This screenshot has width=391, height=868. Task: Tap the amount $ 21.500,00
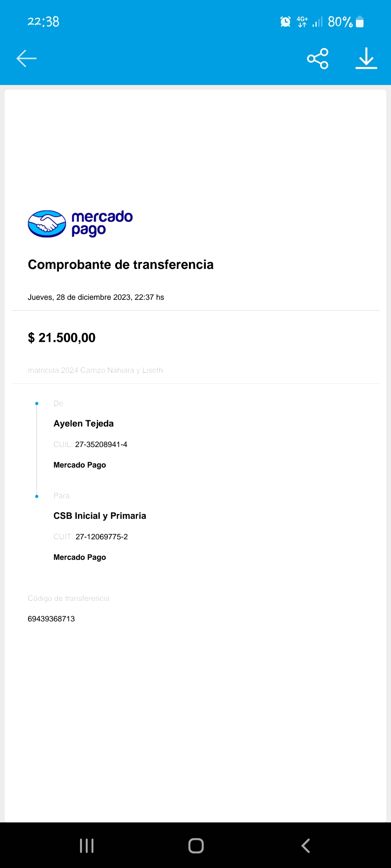(62, 337)
